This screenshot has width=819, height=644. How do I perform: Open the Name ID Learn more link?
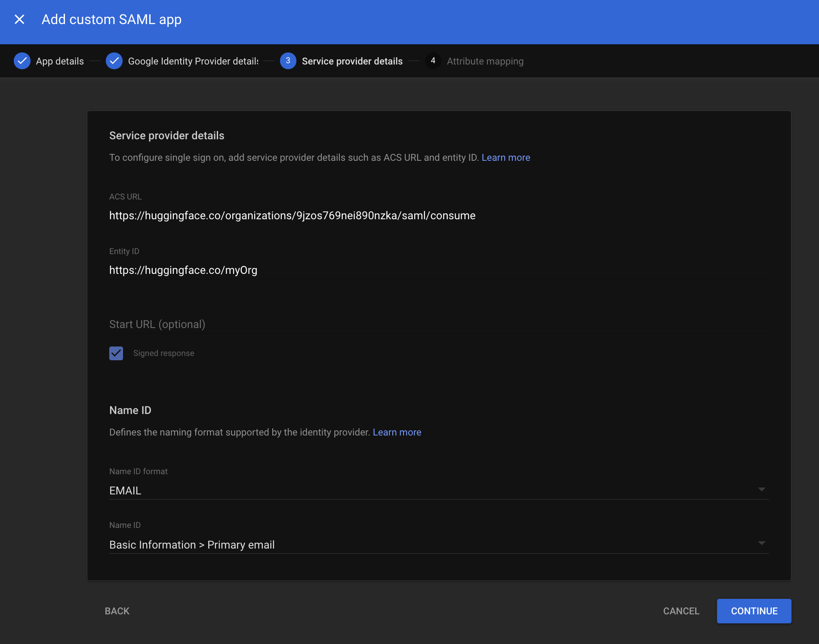tap(397, 432)
